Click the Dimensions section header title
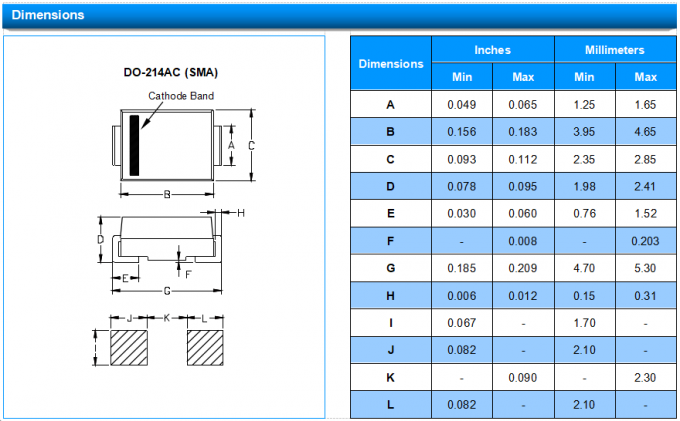 pyautogui.click(x=47, y=15)
